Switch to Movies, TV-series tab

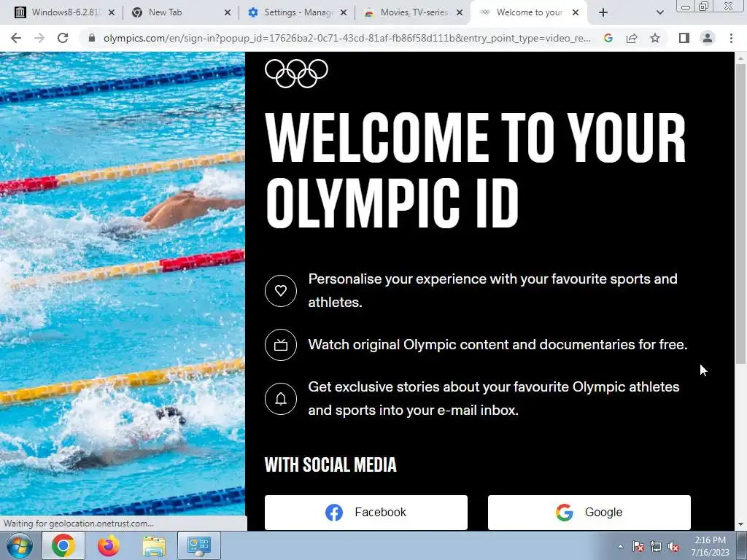point(413,12)
